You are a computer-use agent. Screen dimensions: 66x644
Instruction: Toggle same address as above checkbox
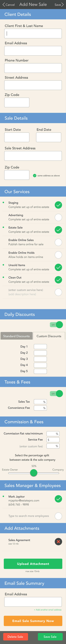35,176
